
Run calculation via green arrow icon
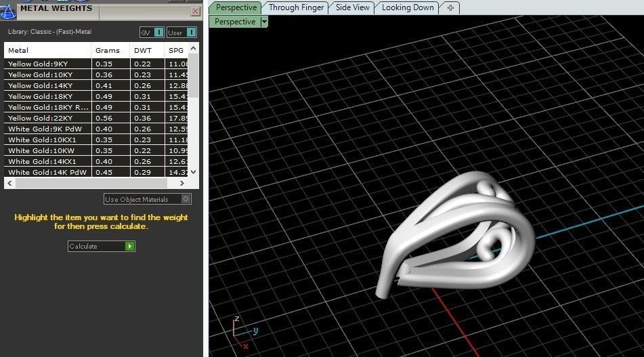pos(129,246)
